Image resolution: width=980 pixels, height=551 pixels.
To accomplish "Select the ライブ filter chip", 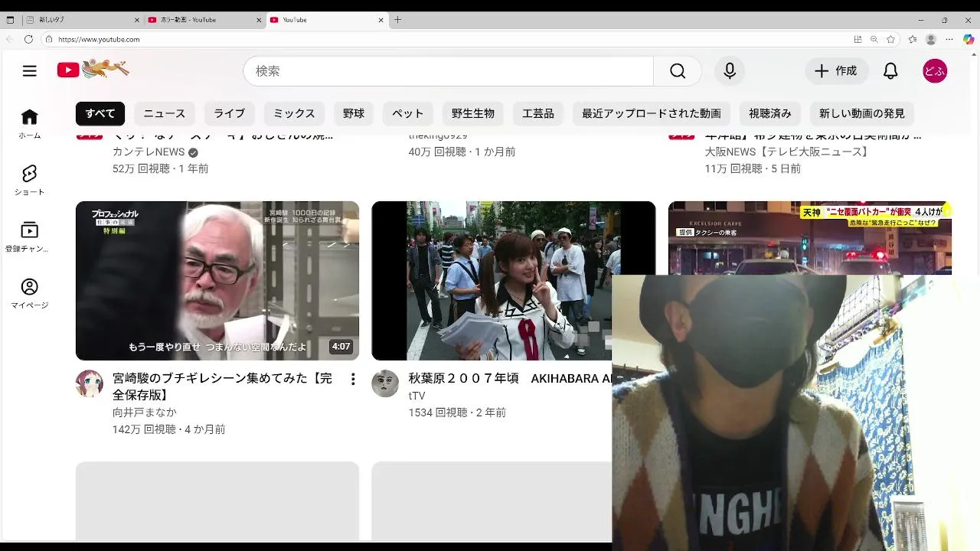I will (229, 113).
